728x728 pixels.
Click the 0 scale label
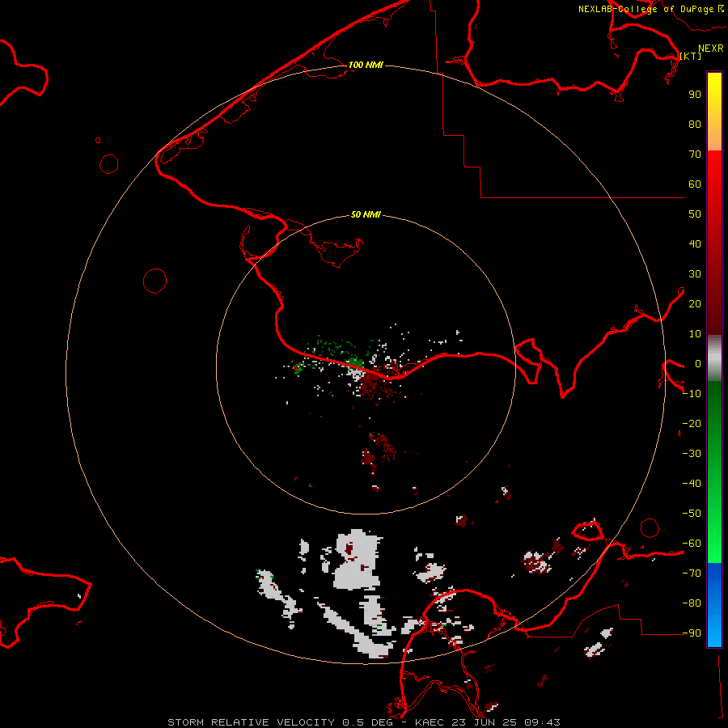click(x=698, y=363)
